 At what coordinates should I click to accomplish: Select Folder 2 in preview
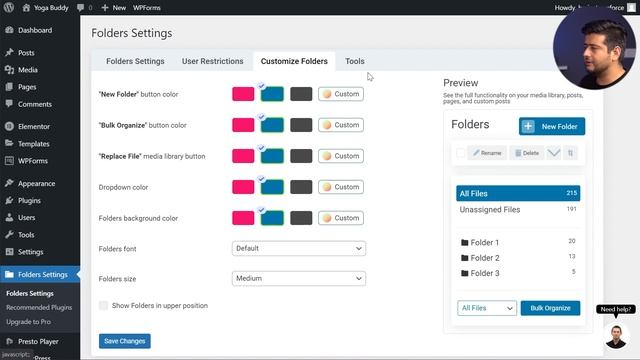[518, 258]
